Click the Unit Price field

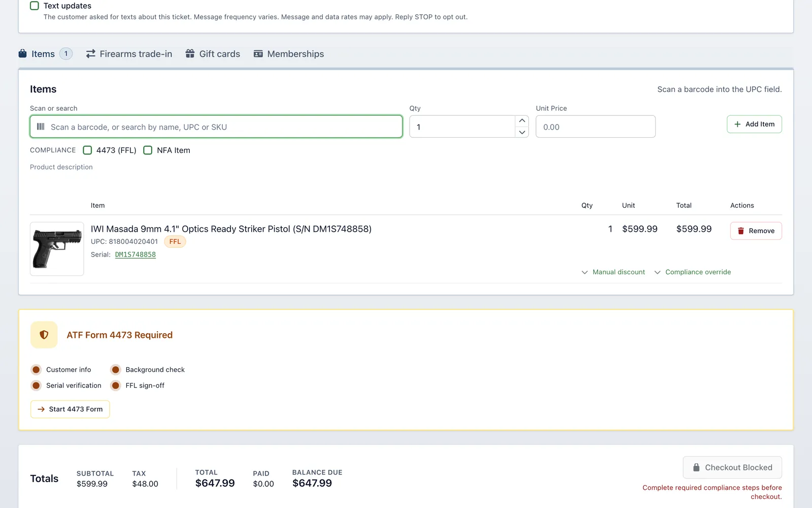[x=595, y=126]
